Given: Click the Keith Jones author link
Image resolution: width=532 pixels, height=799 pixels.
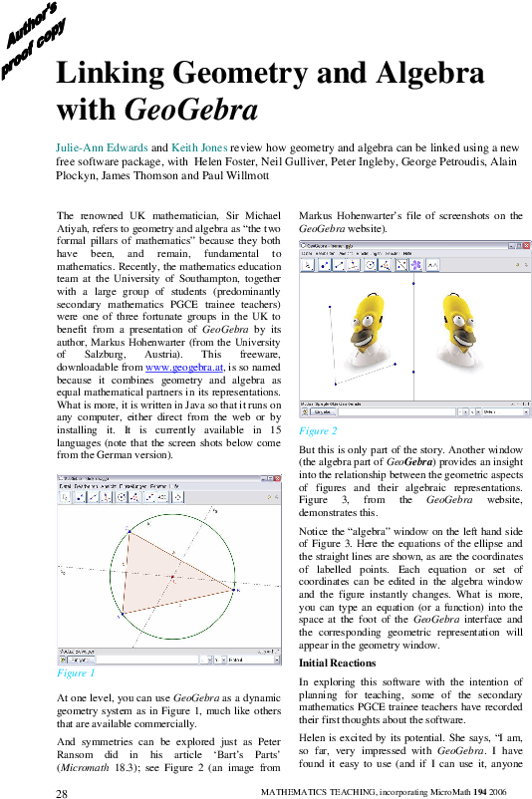Looking at the screenshot, I should (199, 147).
